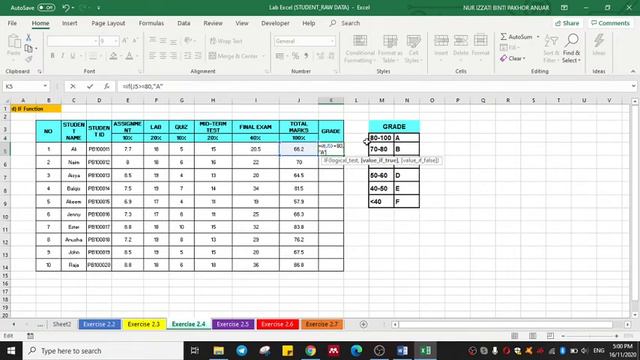
Task: Click the zoom slider in status bar
Action: click(590, 336)
